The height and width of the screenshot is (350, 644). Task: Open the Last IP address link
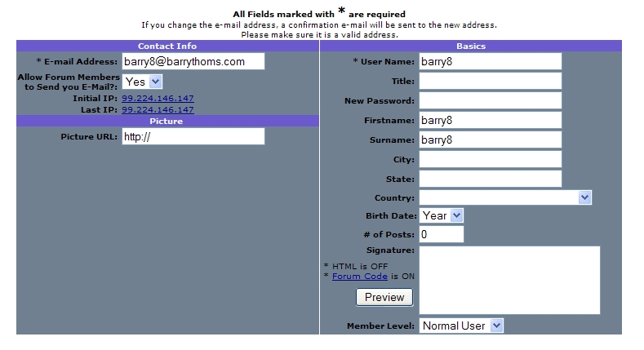(x=158, y=110)
